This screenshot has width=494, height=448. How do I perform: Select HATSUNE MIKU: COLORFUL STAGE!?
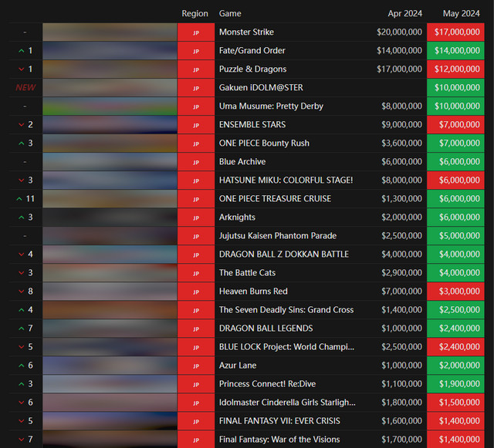click(x=286, y=180)
